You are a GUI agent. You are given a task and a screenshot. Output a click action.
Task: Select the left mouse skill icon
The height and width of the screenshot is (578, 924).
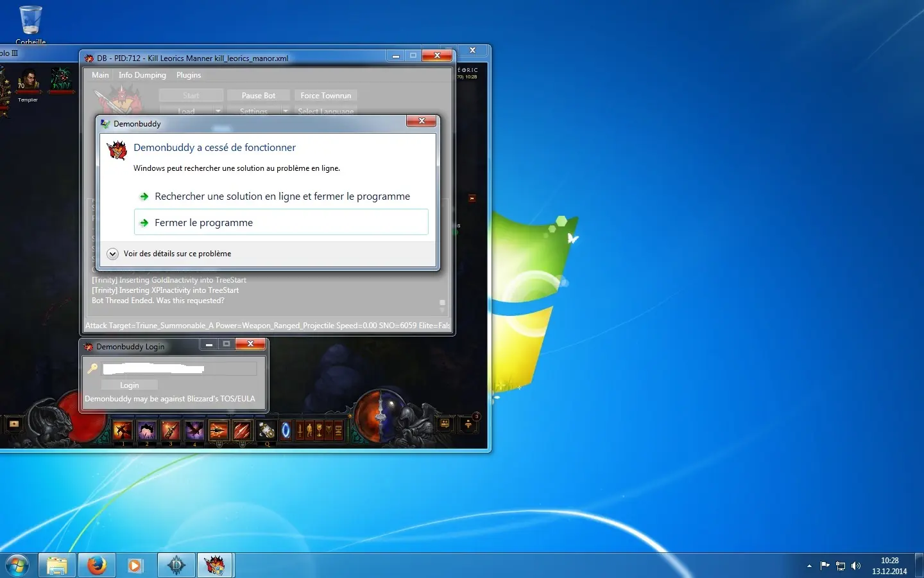click(219, 430)
